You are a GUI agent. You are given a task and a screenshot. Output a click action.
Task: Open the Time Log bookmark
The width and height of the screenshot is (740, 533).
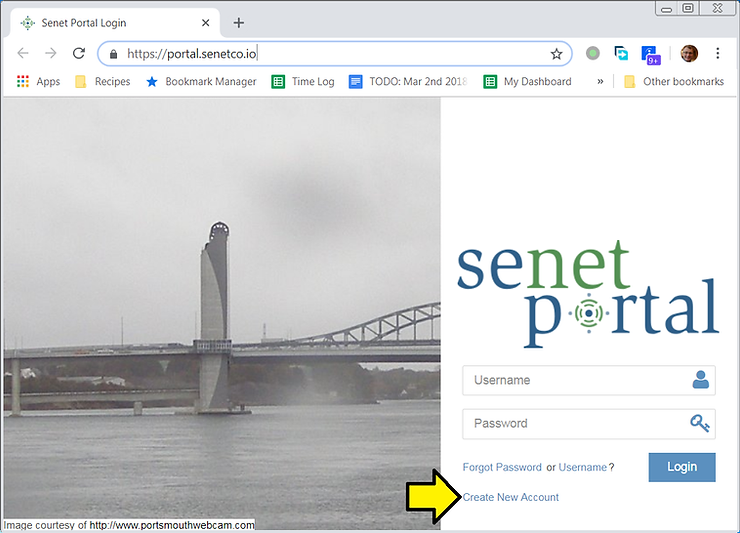[x=302, y=82]
